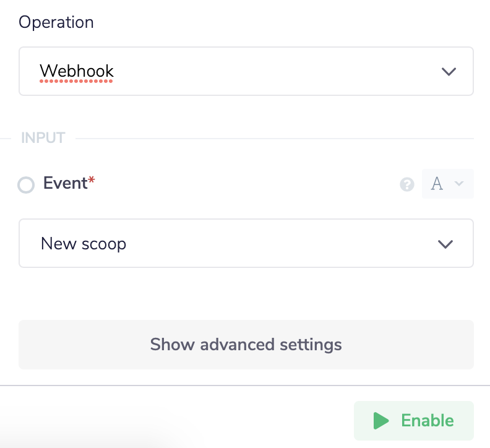Click the small arrow beside the A icon
The width and height of the screenshot is (490, 448).
pos(458,184)
